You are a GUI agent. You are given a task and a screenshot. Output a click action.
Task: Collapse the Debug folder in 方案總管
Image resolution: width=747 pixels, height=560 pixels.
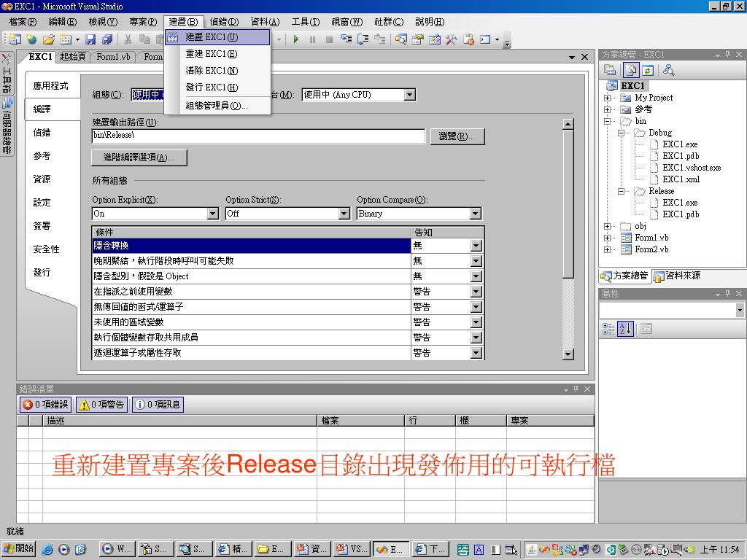coord(621,133)
